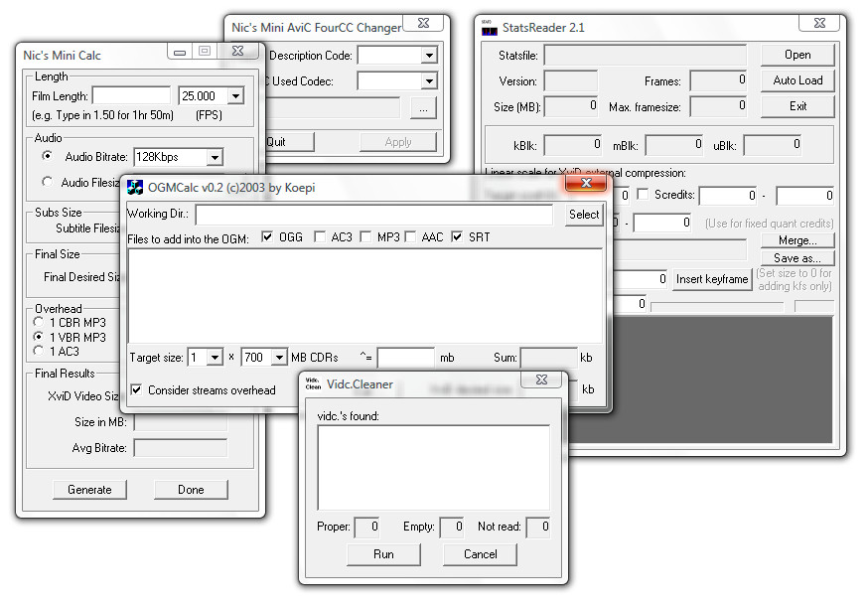Expand the Used Codec dropdown
868x608 pixels.
point(429,80)
